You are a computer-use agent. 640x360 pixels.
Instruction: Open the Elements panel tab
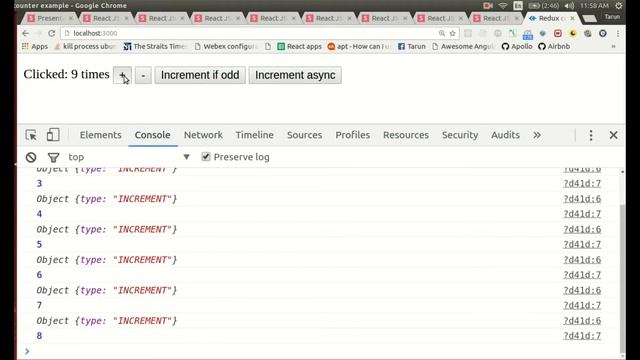(x=100, y=135)
